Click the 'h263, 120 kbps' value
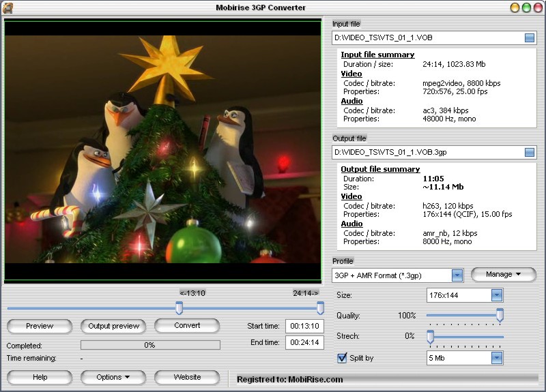The image size is (546, 392). tap(448, 206)
